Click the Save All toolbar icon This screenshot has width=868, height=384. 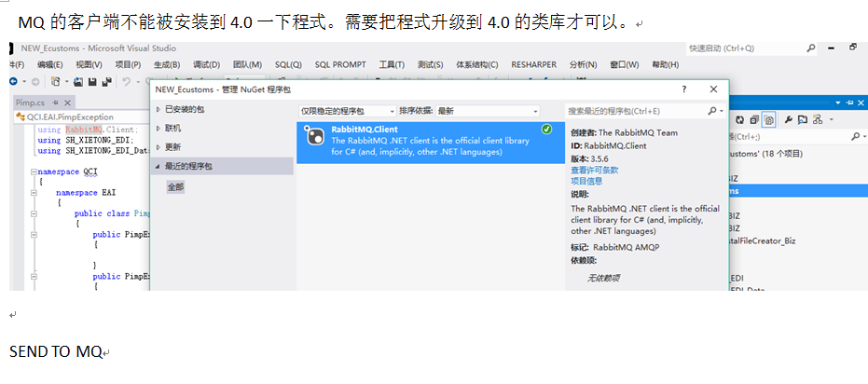click(x=107, y=81)
